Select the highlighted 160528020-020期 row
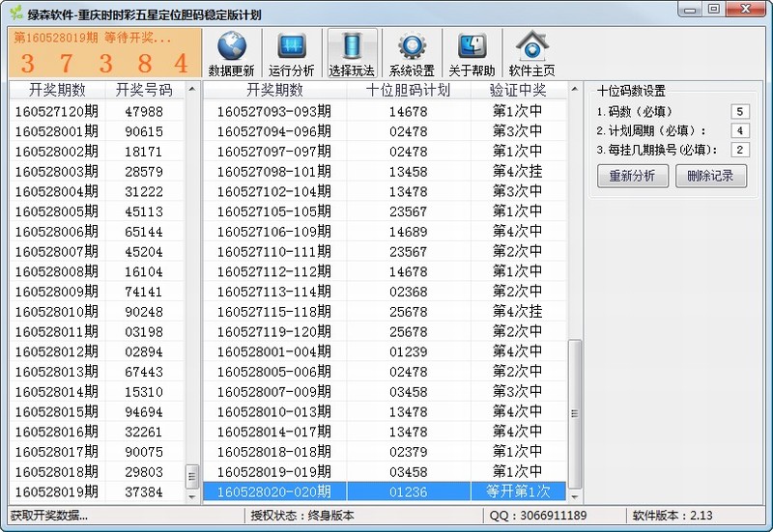 pos(386,491)
